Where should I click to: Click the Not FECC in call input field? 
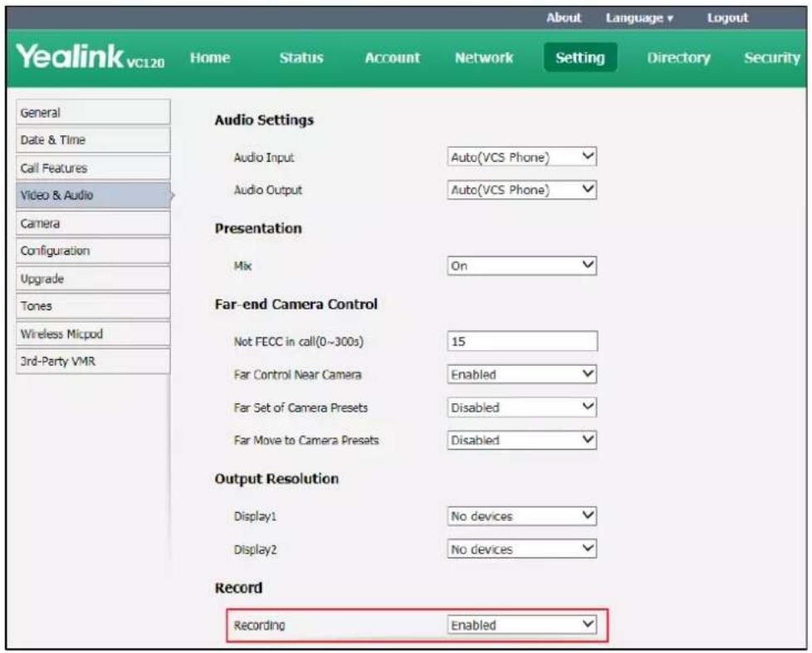coord(522,341)
